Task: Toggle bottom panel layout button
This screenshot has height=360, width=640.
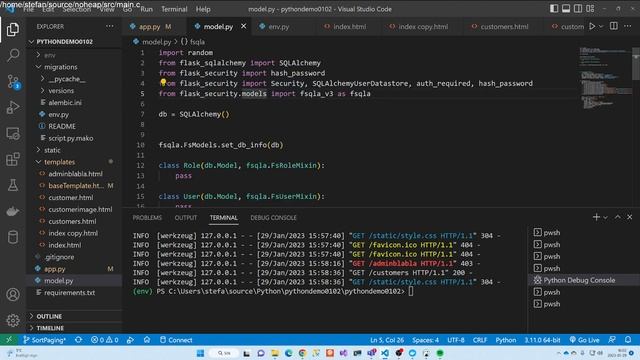Action: pyautogui.click(x=566, y=9)
